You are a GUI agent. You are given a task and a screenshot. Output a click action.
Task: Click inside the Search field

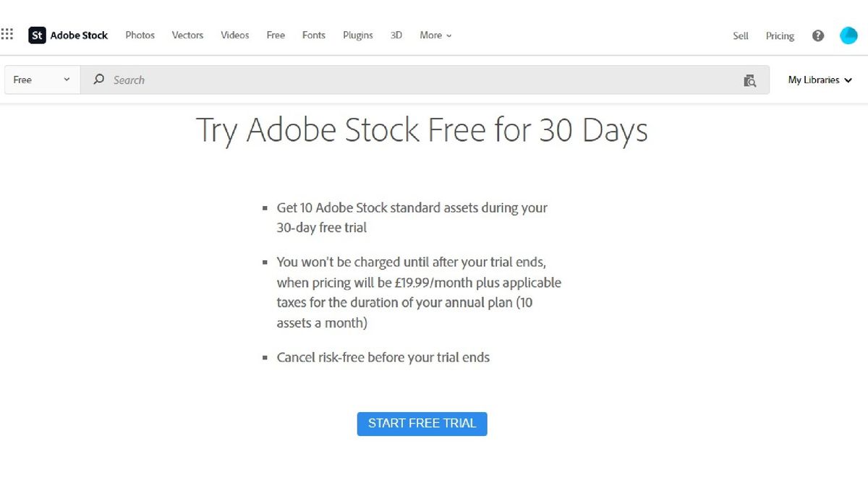tap(289, 80)
